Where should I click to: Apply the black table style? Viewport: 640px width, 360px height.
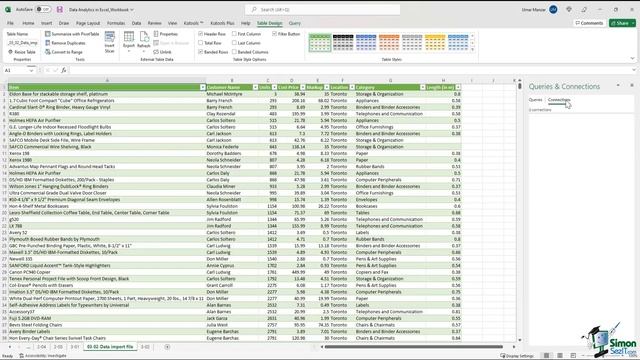(343, 42)
